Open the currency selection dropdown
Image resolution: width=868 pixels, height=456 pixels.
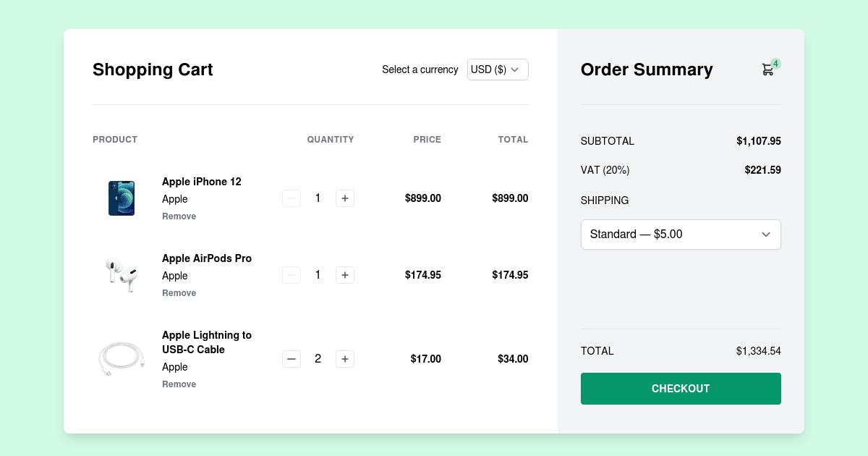tap(498, 69)
